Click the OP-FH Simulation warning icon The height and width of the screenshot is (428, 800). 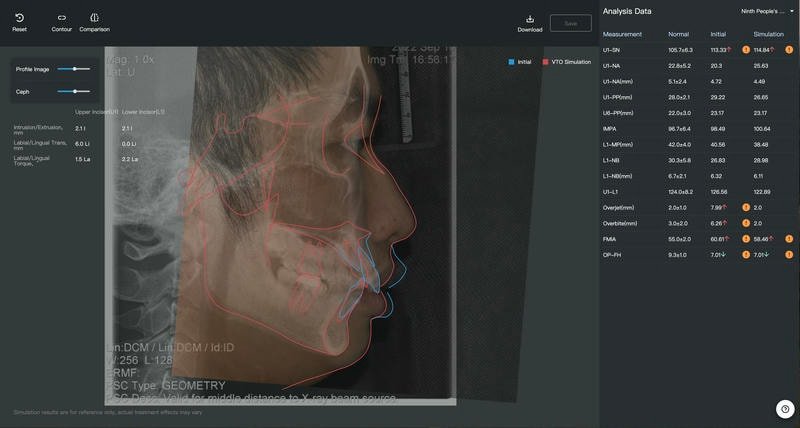(789, 255)
